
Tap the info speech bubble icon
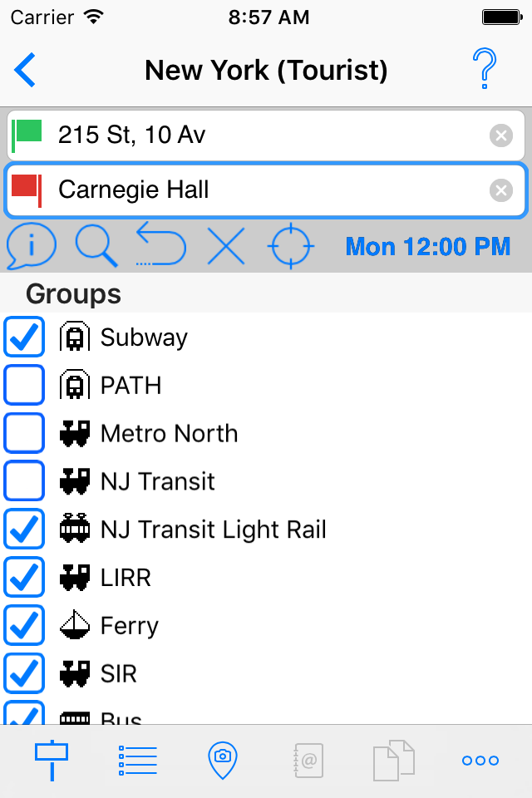[x=31, y=246]
